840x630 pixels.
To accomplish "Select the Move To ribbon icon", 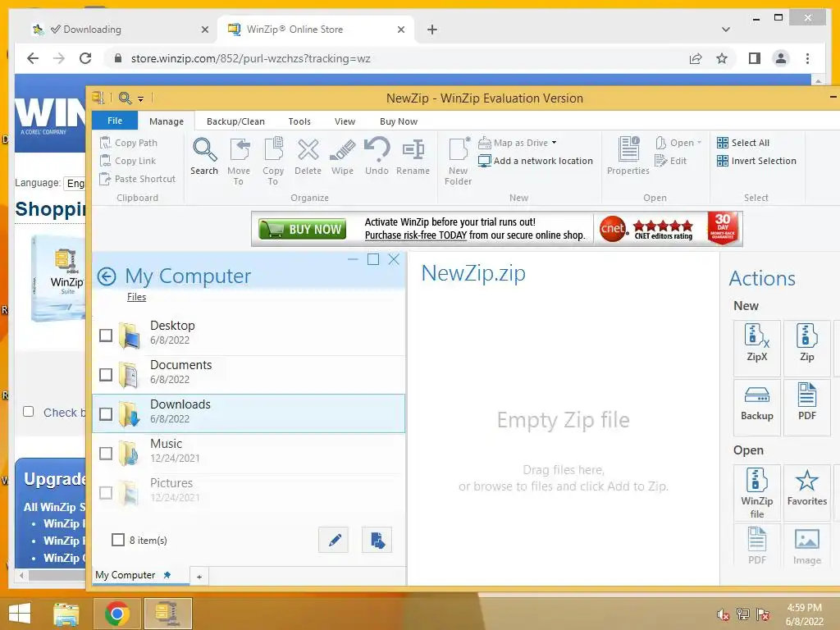I will point(239,161).
